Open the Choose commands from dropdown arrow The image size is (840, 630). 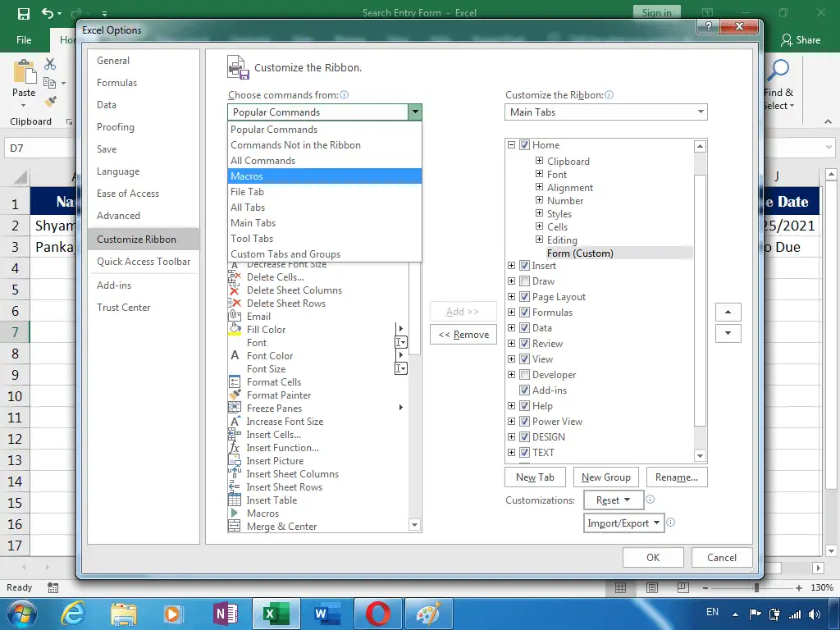(414, 112)
